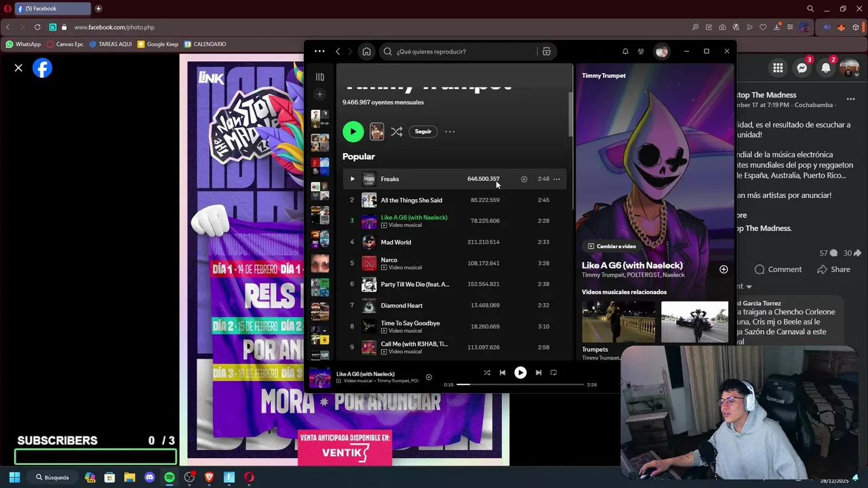Screen dimensions: 868x488
Task: Open the Opera downloads icon
Action: (x=776, y=27)
